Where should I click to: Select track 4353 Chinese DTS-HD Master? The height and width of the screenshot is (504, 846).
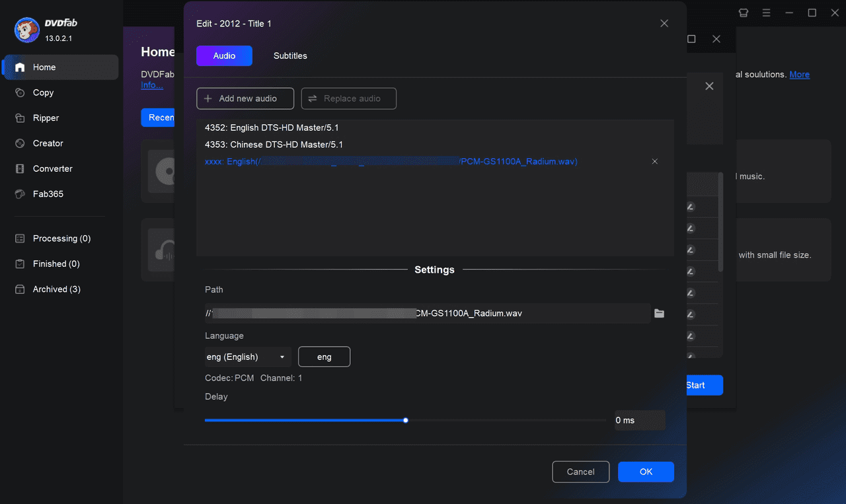[x=435, y=145]
